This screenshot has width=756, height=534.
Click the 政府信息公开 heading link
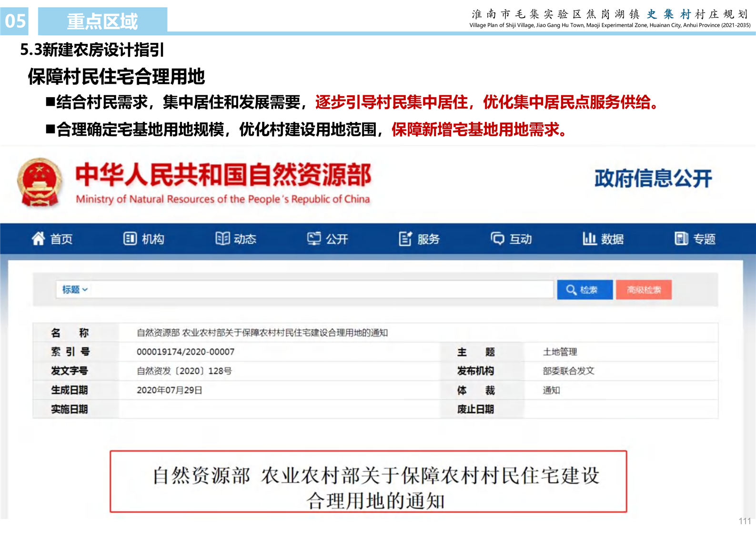pos(653,178)
